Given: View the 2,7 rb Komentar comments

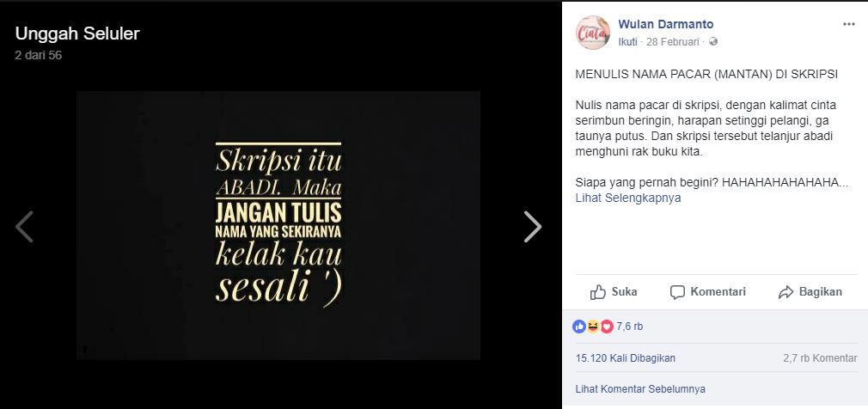Looking at the screenshot, I should pyautogui.click(x=820, y=358).
